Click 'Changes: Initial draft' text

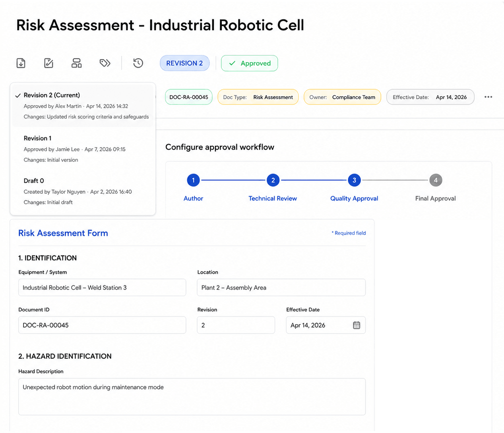pos(48,203)
